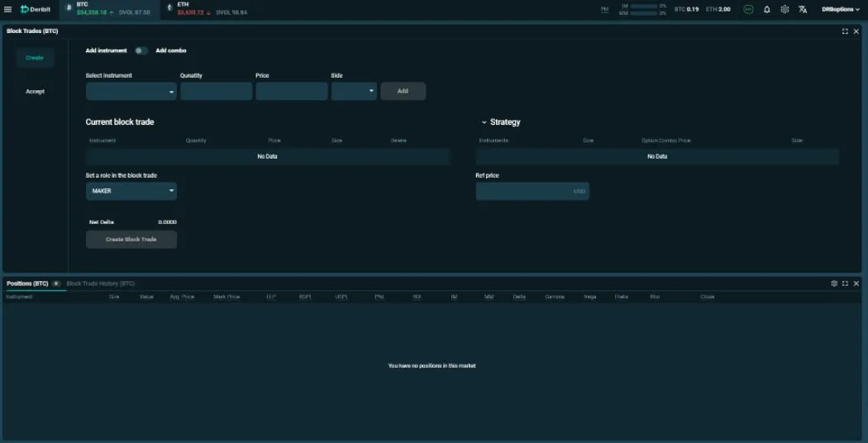The height and width of the screenshot is (443, 868).
Task: Collapse the Strategy section chevron
Action: [x=484, y=122]
